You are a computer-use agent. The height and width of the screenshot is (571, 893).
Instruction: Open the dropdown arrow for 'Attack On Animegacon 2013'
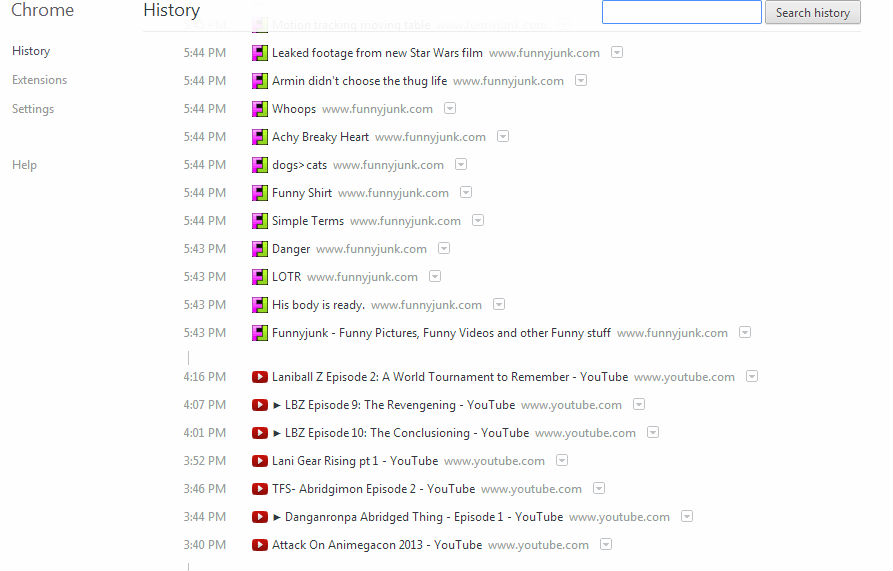tap(606, 544)
